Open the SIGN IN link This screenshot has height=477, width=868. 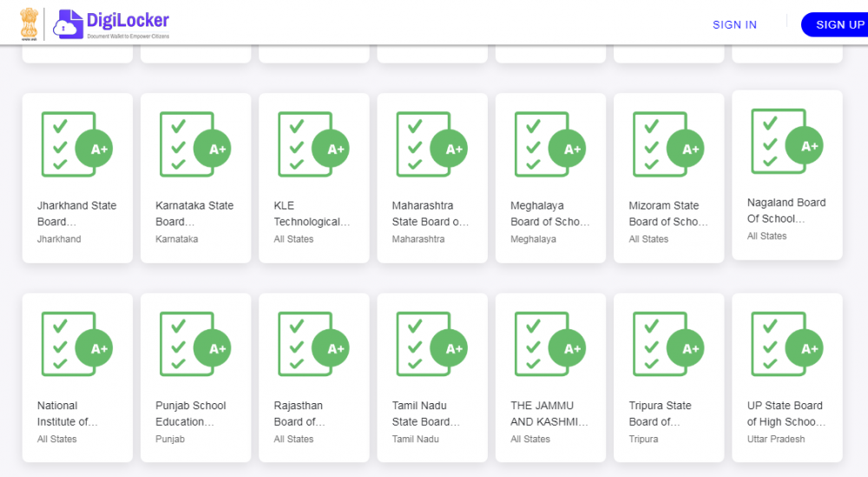coord(734,24)
